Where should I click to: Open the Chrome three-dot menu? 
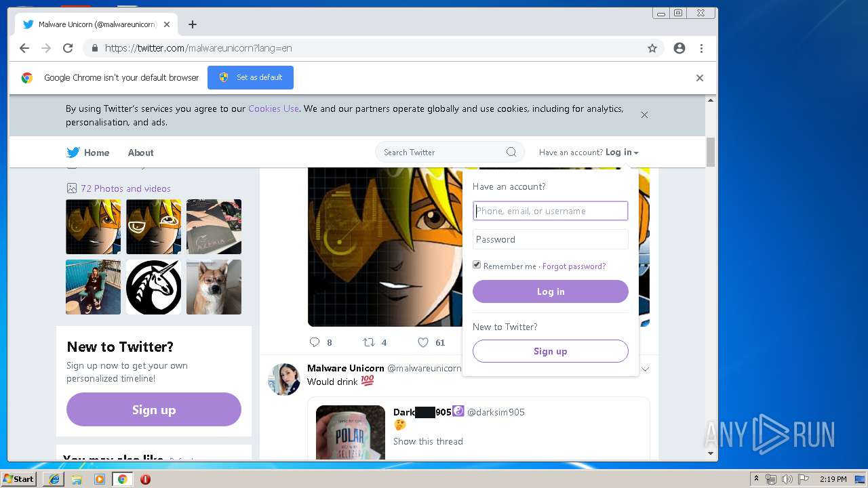702,48
